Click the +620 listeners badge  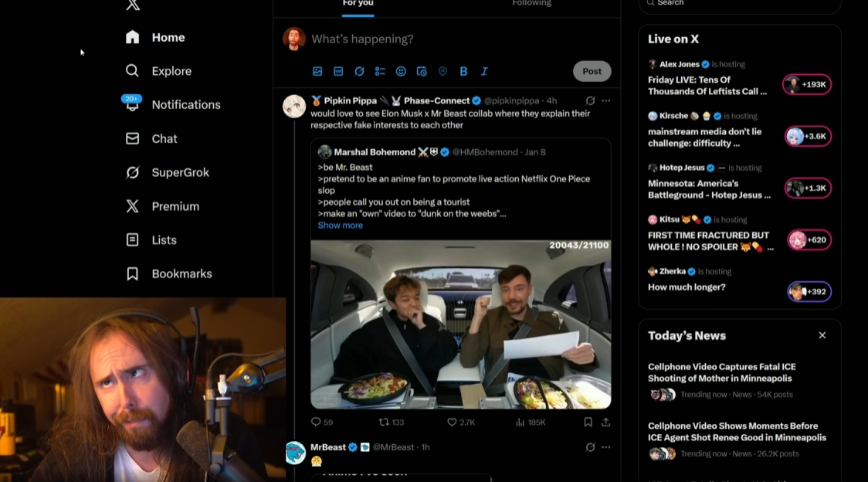point(809,240)
